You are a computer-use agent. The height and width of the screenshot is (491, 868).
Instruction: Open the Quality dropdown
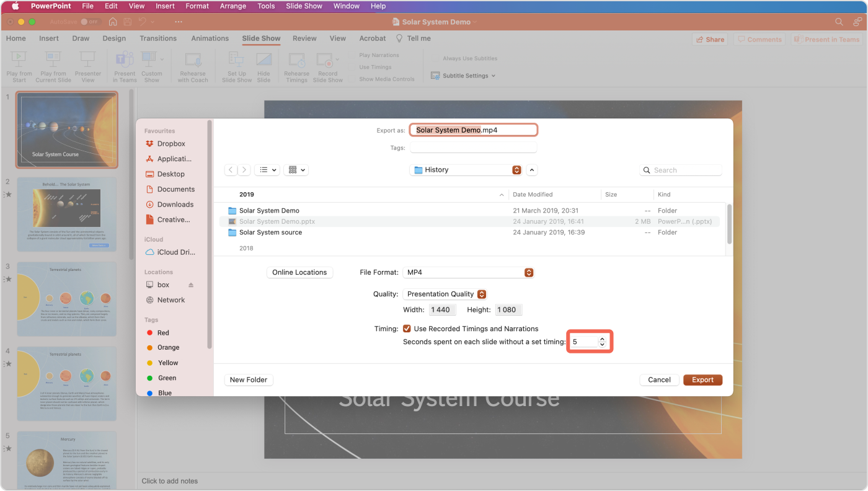pos(445,294)
